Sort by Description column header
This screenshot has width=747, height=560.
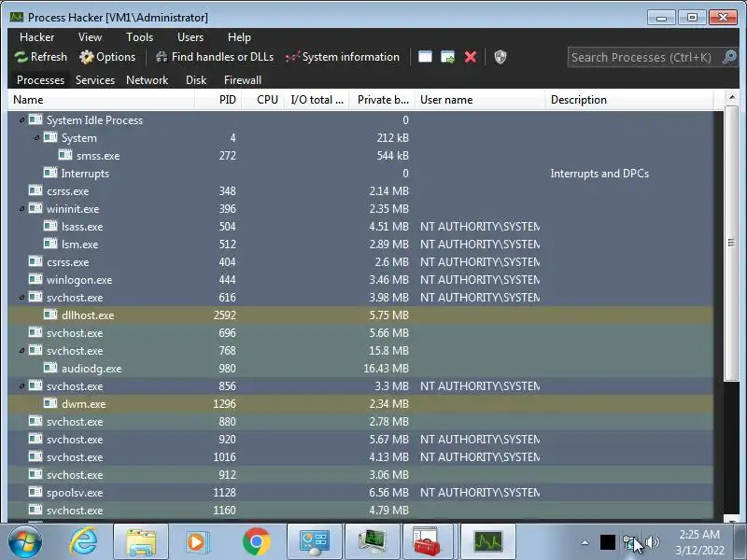tap(628, 100)
